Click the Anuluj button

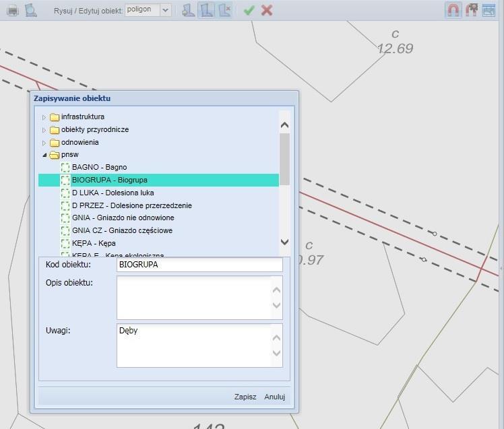pyautogui.click(x=274, y=397)
